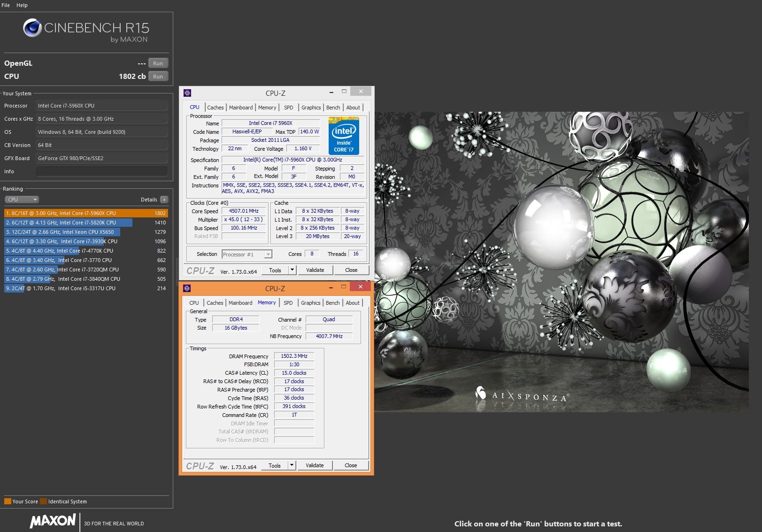Click the MAXON logo at bottom
The width and height of the screenshot is (762, 532).
pos(53,521)
